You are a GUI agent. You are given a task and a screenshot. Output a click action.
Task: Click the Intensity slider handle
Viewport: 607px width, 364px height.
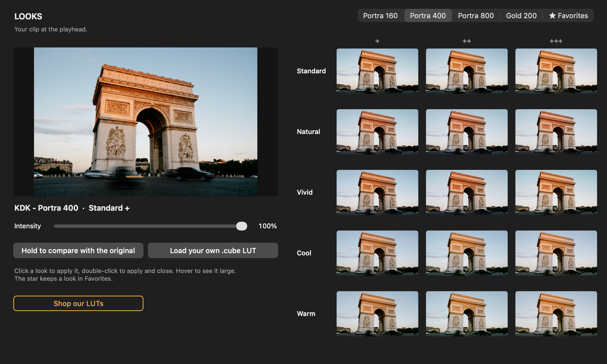(x=242, y=226)
